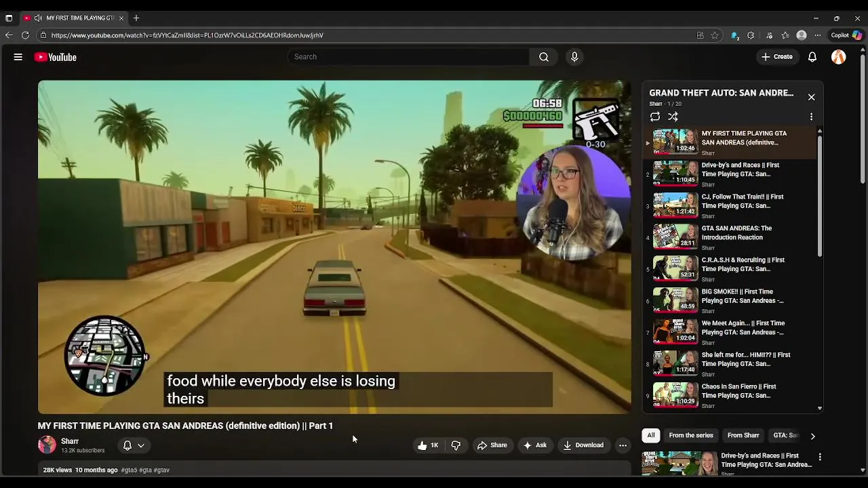The image size is (868, 488).
Task: Select From the series chip
Action: [691, 435]
